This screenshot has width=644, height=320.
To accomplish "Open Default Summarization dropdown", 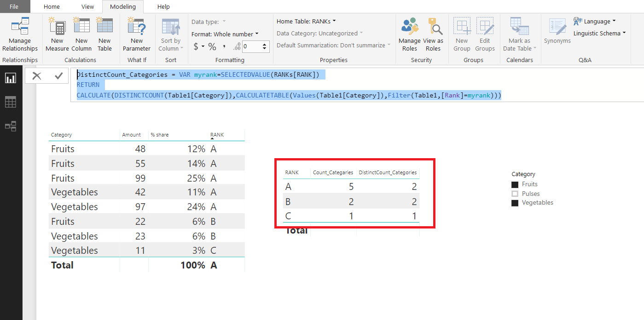I will click(333, 45).
